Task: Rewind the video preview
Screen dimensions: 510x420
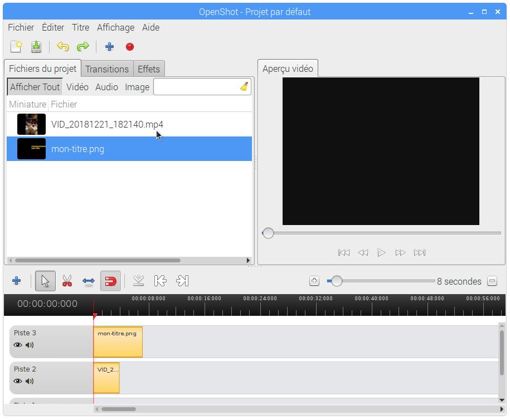Action: [363, 252]
